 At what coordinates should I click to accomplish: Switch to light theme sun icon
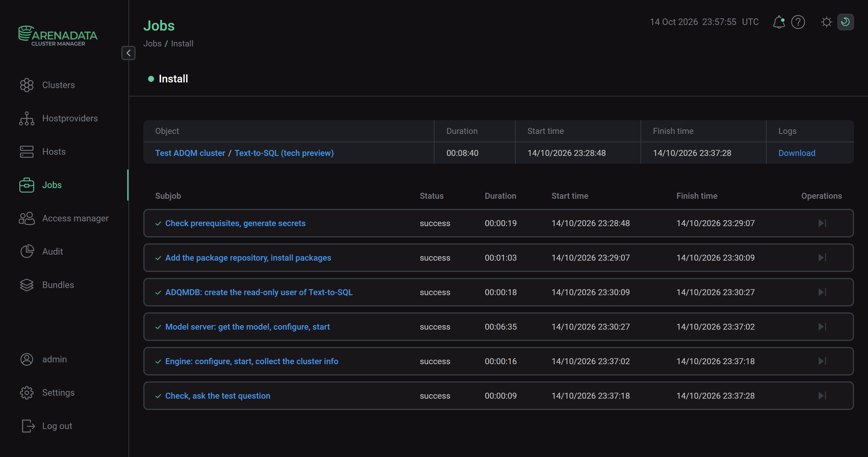826,22
